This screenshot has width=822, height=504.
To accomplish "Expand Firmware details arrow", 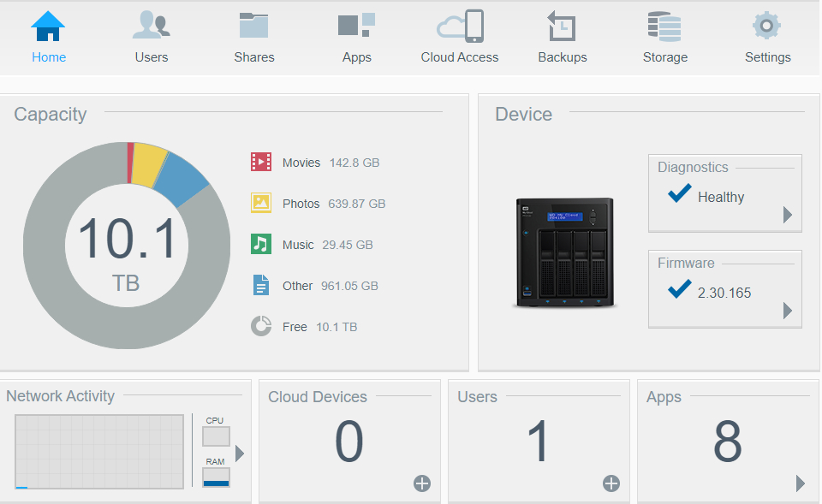I will click(x=788, y=311).
